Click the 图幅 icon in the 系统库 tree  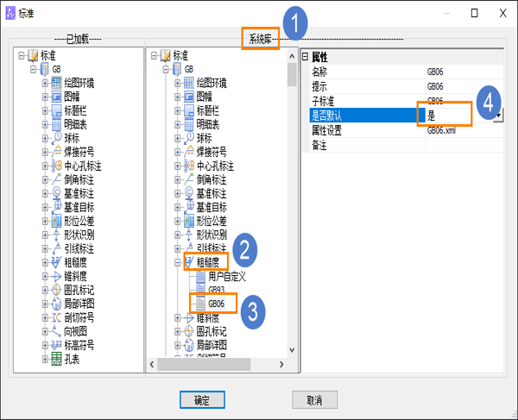pos(189,97)
